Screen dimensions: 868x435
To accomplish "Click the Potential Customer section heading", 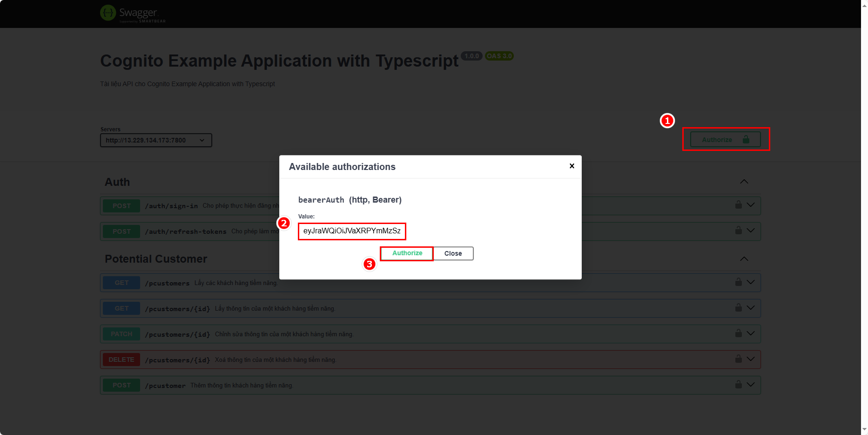I will (x=156, y=259).
